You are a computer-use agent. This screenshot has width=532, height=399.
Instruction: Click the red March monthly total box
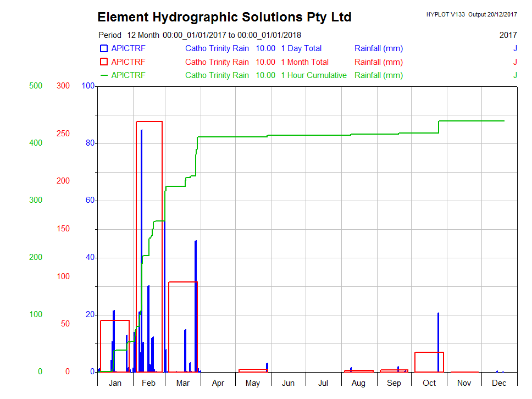pyautogui.click(x=182, y=282)
